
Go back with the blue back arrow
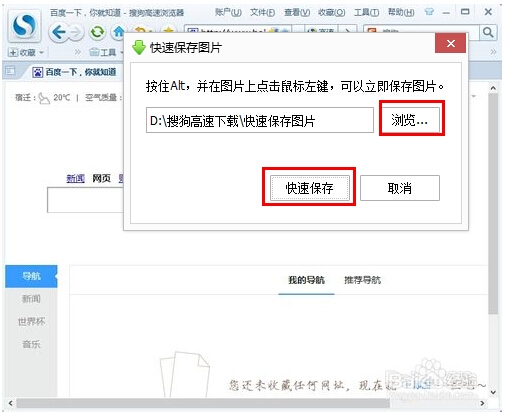[59, 32]
